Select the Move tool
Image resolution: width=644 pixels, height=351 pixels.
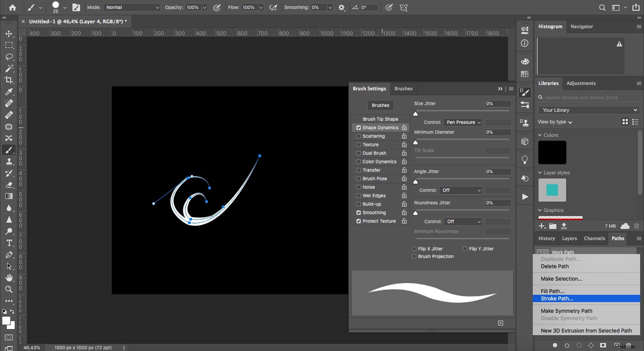9,33
